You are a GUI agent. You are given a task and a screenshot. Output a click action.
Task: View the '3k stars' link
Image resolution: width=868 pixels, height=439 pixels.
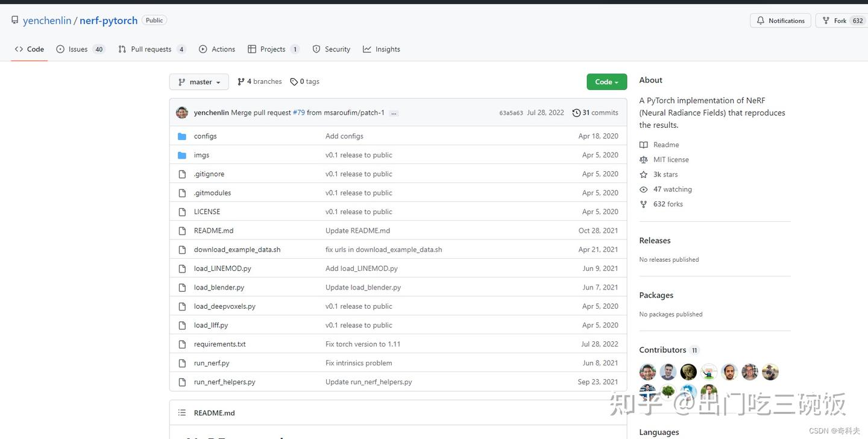(665, 174)
